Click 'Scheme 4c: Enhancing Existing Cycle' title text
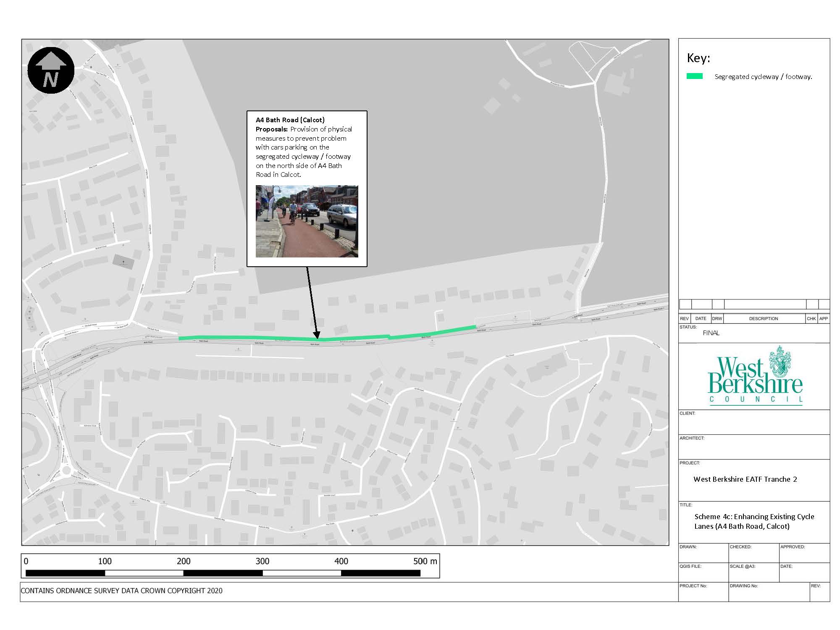This screenshot has height=630, width=840. [754, 517]
